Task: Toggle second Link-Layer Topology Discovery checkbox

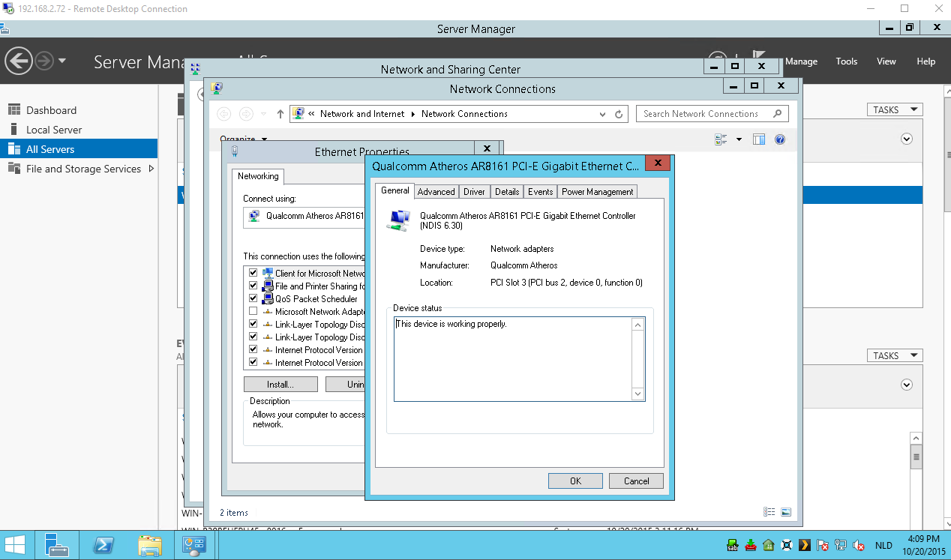Action: 253,337
